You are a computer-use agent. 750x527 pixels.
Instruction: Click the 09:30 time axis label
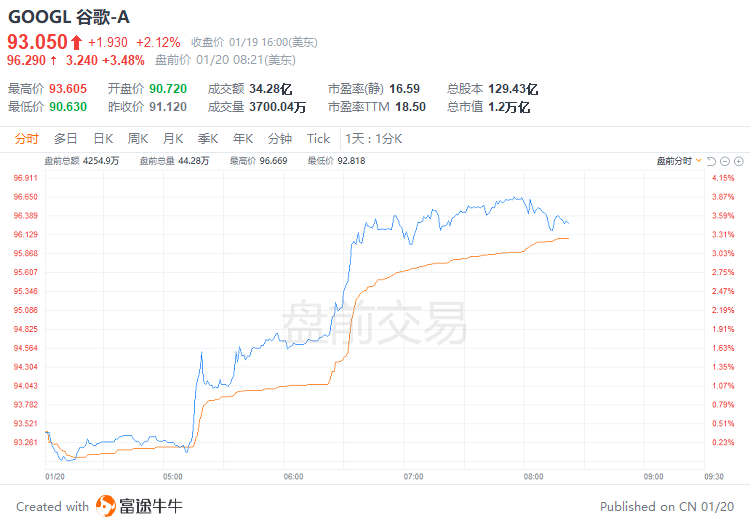click(x=714, y=477)
